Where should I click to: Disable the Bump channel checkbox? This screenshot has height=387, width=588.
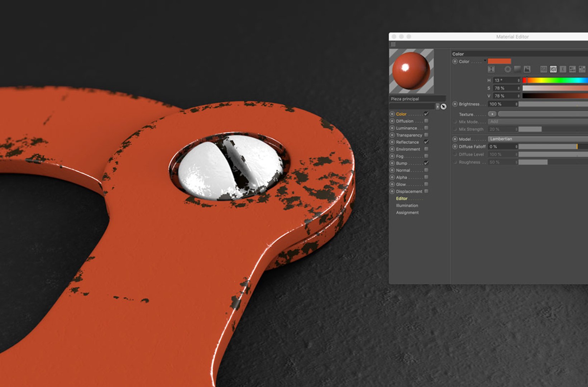click(426, 163)
